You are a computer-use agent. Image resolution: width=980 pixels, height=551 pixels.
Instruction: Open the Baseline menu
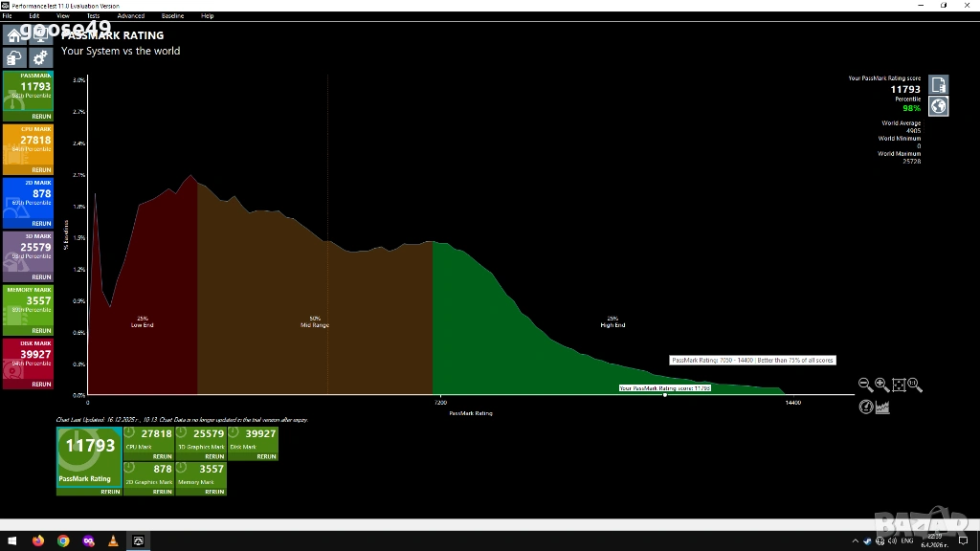[172, 16]
